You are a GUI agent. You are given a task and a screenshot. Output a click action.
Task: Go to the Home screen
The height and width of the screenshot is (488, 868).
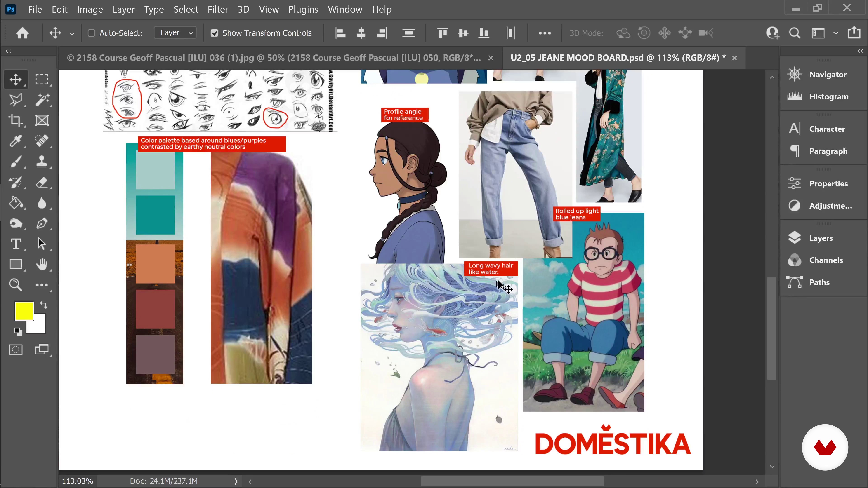23,33
